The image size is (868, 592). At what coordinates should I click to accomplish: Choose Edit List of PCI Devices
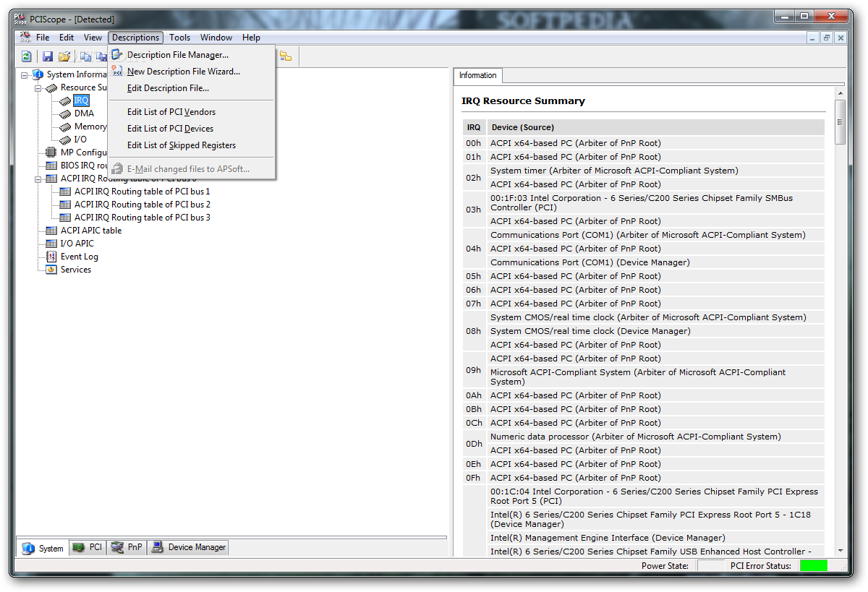click(x=191, y=129)
